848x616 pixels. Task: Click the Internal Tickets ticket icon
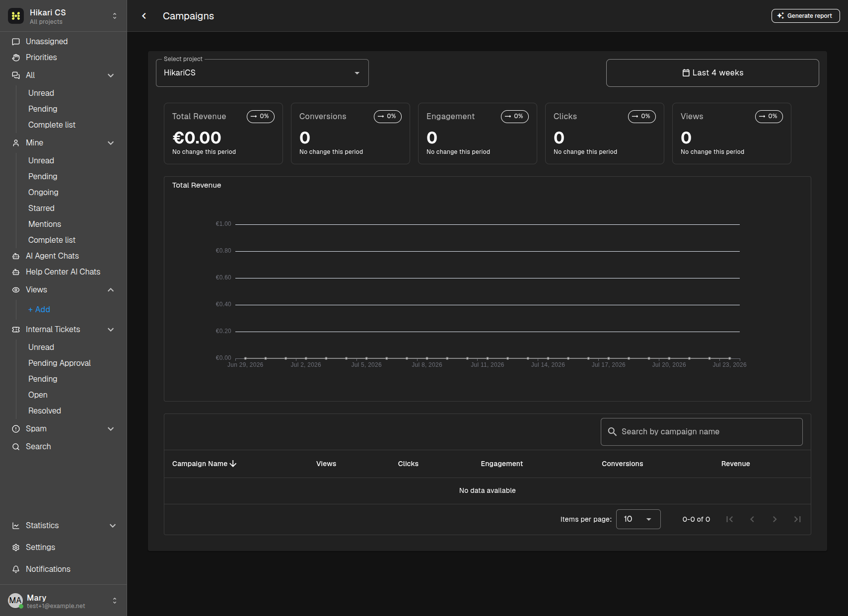[16, 330]
